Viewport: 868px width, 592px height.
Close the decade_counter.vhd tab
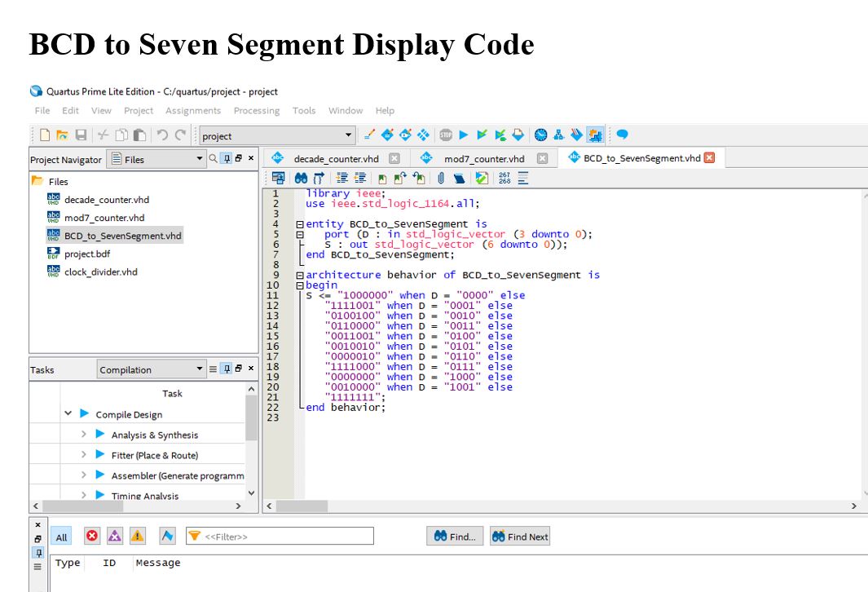coord(394,158)
